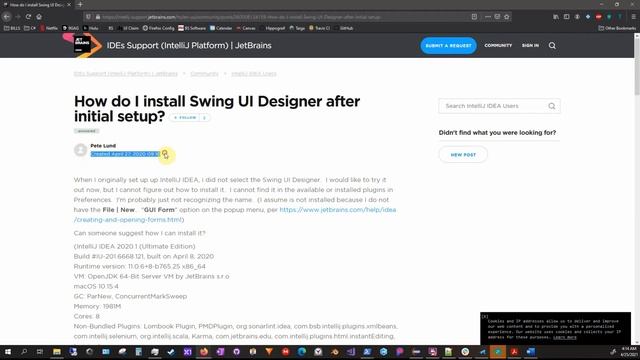Open the Community menu item
Viewport: 640px width, 360px height.
pos(498,45)
